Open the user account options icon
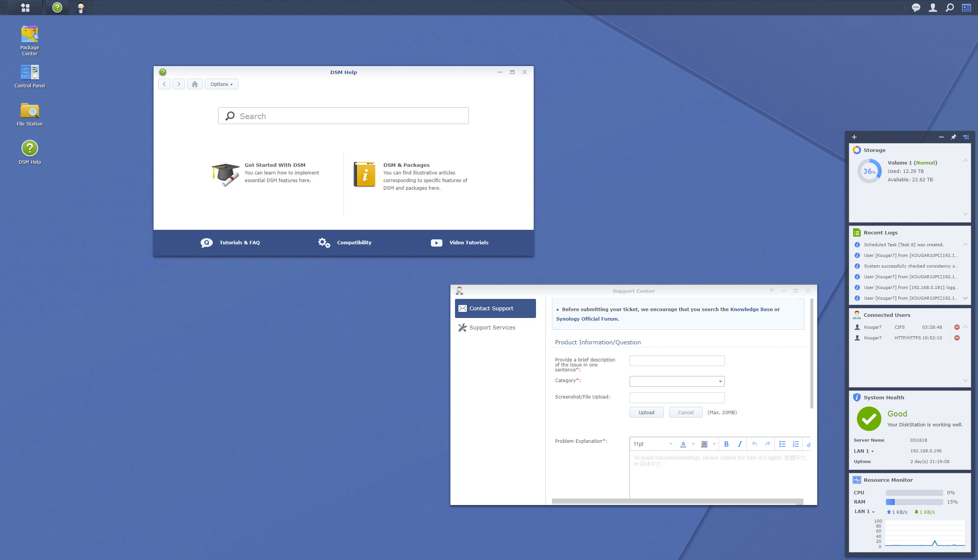This screenshot has height=560, width=978. (933, 7)
